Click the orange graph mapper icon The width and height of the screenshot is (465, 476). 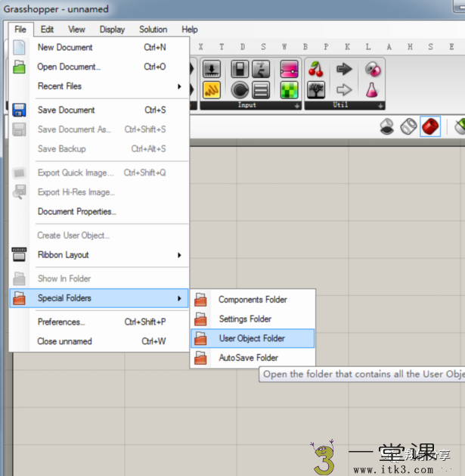(212, 90)
